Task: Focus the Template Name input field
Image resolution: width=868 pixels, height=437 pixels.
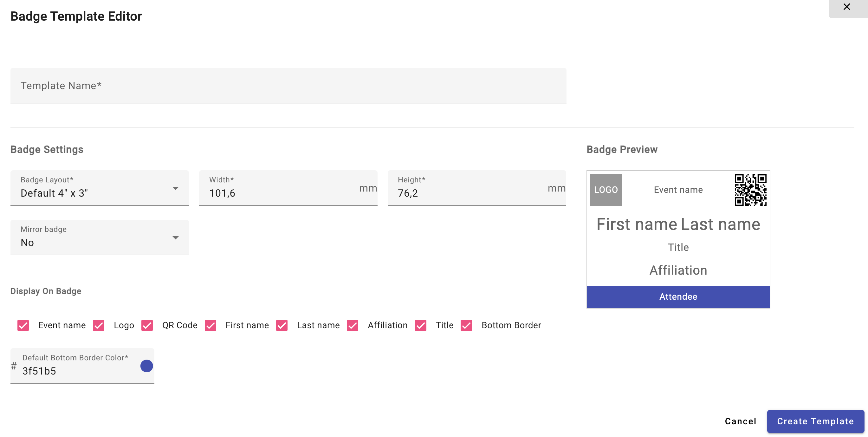Action: coord(288,86)
